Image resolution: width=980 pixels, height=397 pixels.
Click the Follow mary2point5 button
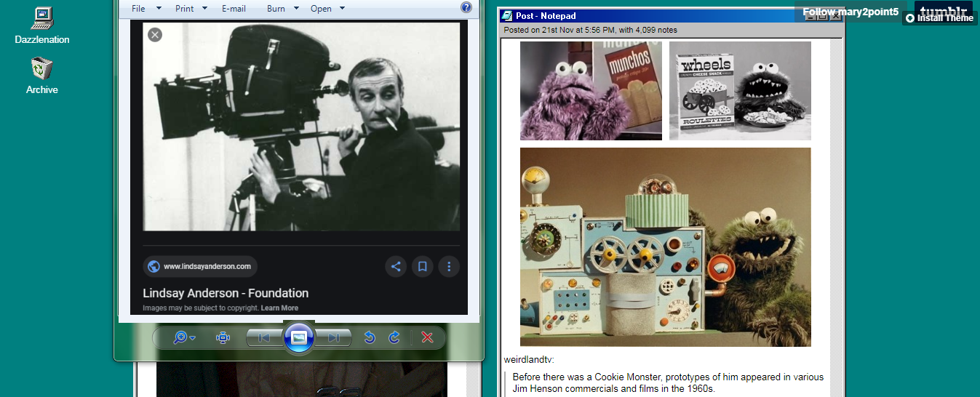pos(850,12)
